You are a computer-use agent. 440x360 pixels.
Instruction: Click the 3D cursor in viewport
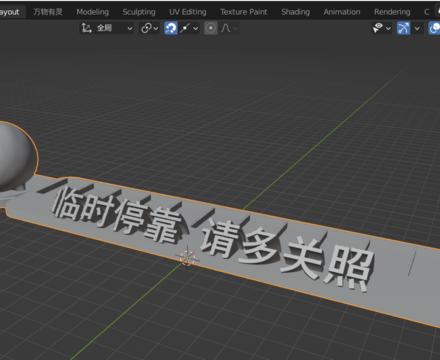(186, 258)
